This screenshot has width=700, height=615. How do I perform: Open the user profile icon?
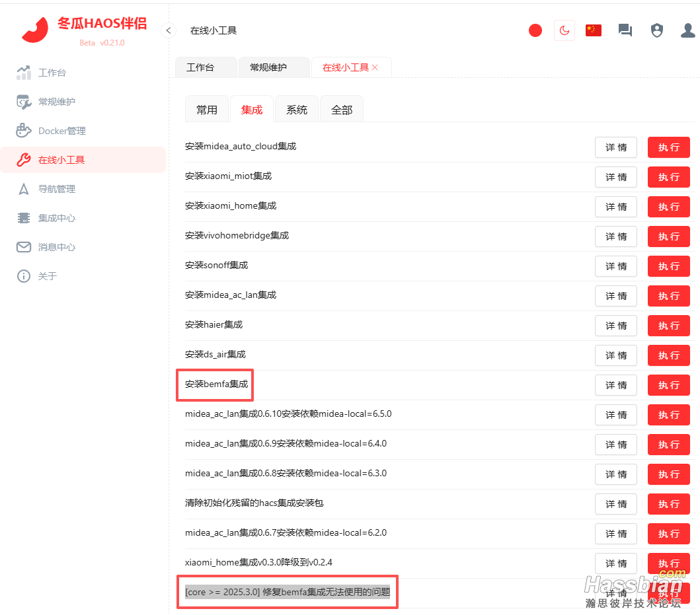pyautogui.click(x=688, y=30)
